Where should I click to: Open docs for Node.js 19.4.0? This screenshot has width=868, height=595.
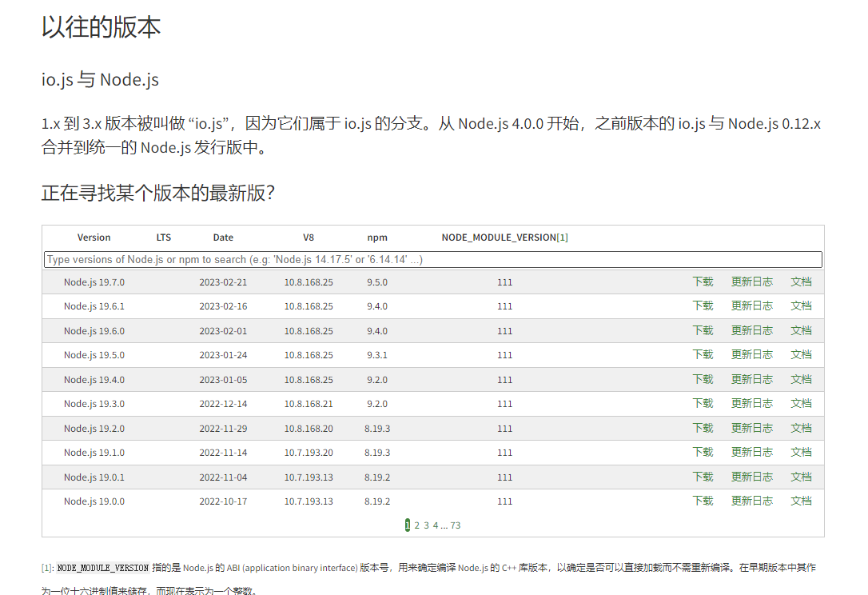point(801,379)
